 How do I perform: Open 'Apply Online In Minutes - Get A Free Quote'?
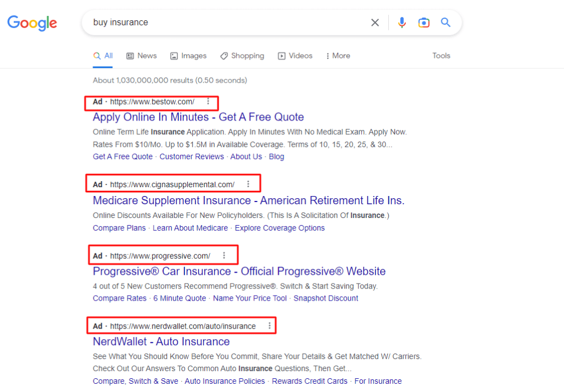(x=198, y=117)
